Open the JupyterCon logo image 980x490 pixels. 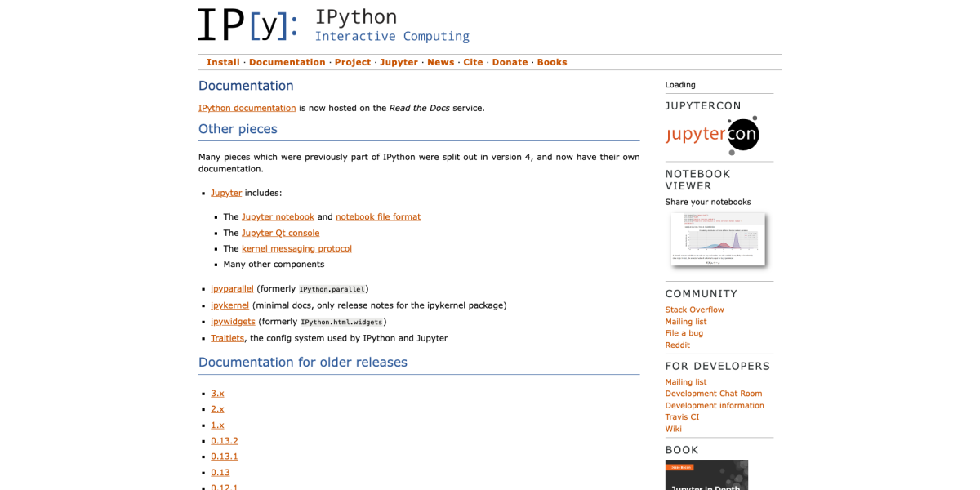click(713, 134)
